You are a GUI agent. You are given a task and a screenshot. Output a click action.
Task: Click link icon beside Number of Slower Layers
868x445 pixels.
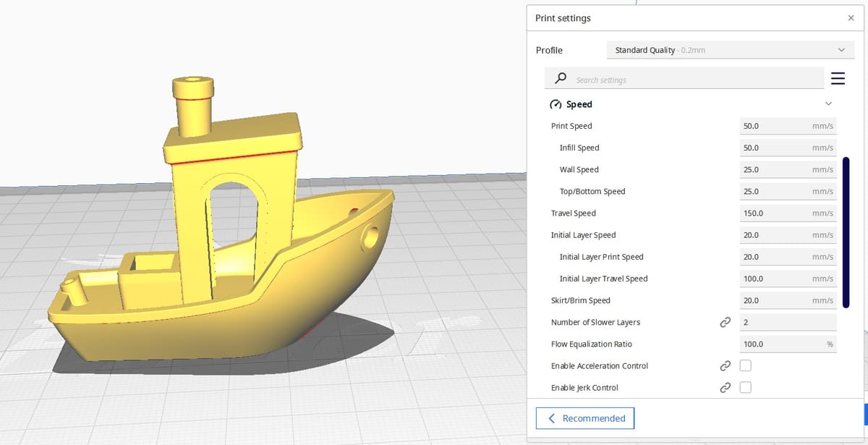[x=725, y=322]
